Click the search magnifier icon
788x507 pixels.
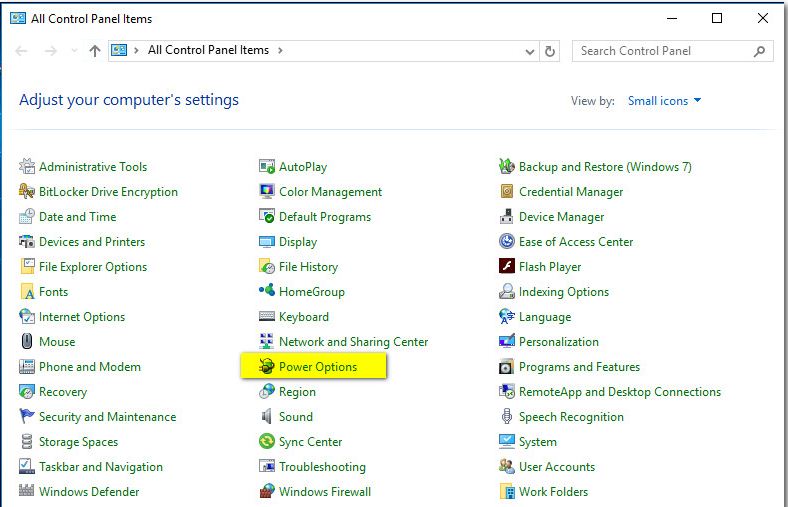tap(759, 51)
